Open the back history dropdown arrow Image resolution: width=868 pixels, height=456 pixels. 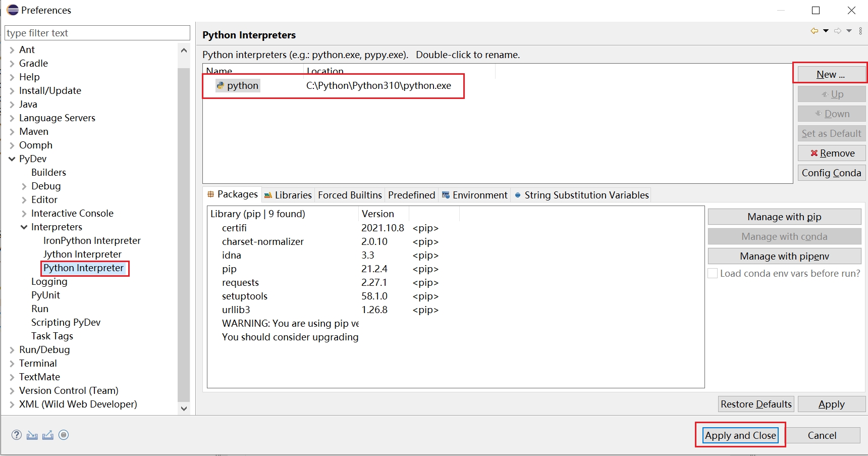tap(826, 31)
